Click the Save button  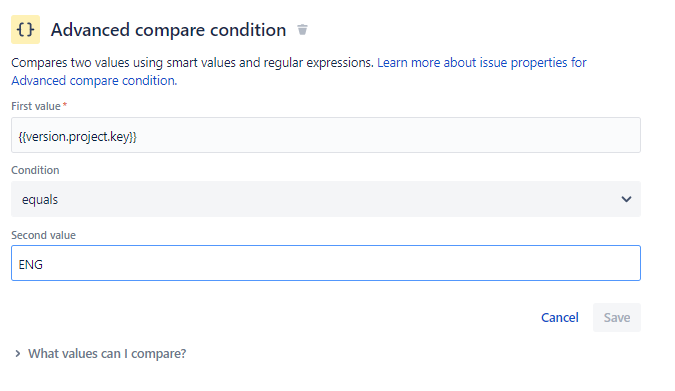[617, 317]
